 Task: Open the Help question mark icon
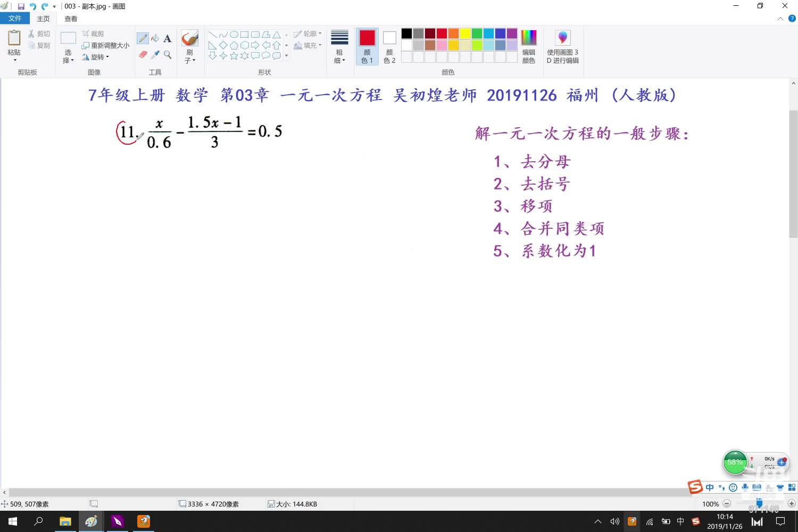[x=792, y=18]
